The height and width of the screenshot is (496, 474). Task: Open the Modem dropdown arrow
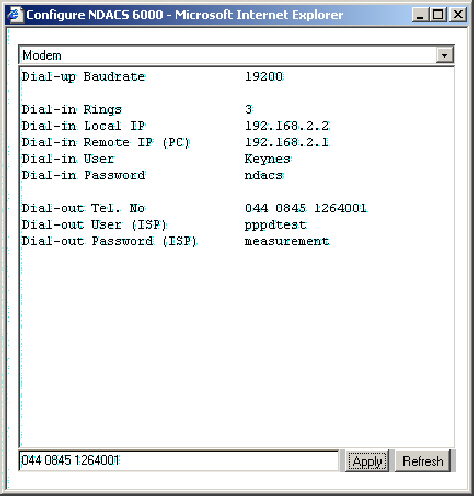[x=444, y=55]
